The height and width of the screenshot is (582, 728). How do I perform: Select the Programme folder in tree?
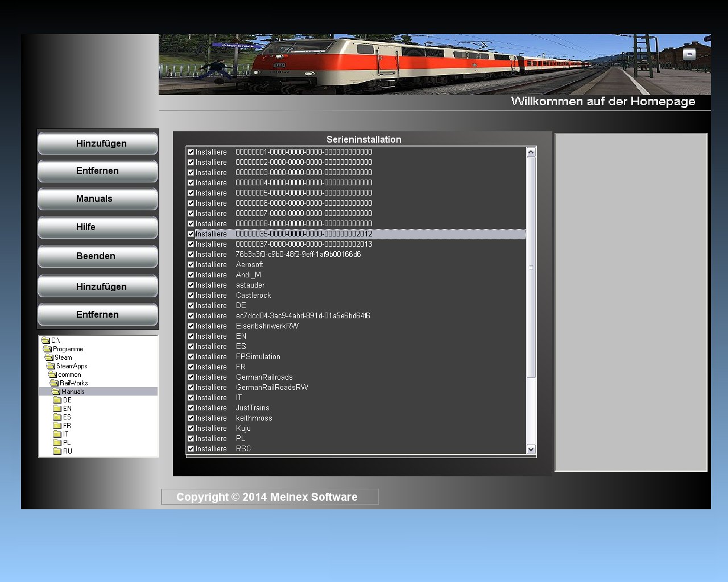click(x=68, y=349)
